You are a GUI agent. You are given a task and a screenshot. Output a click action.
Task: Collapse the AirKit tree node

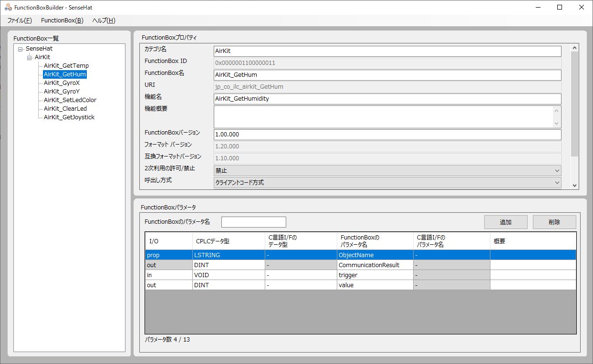pyautogui.click(x=30, y=57)
